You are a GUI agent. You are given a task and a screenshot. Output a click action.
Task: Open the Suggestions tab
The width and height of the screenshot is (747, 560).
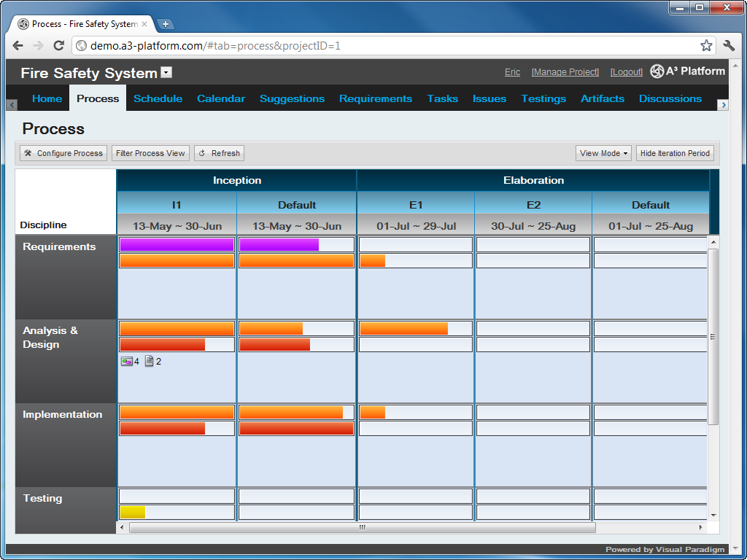pos(292,98)
